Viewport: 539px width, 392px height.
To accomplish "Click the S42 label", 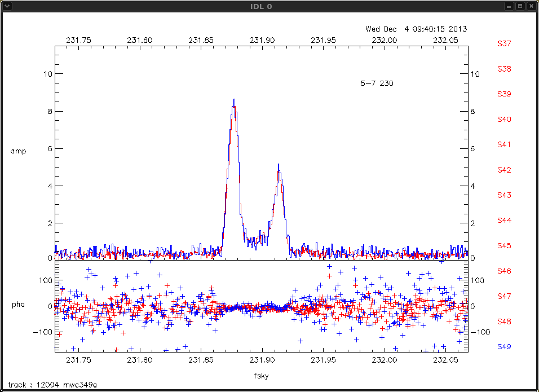I will (x=503, y=170).
